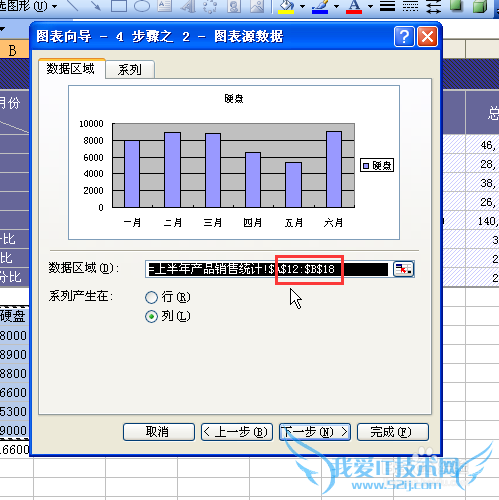Select the Line drawing tool
499x500 pixels.
[73, 6]
